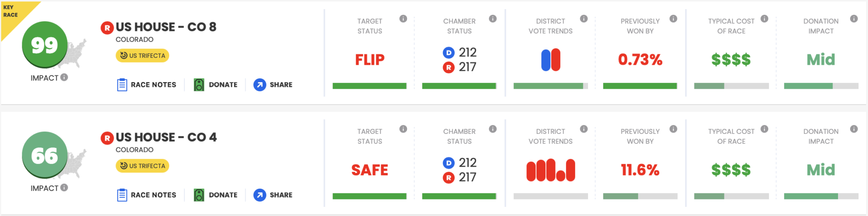Image resolution: width=868 pixels, height=216 pixels.
Task: Show info for CO 8 District Vote Trends
Action: pyautogui.click(x=584, y=19)
